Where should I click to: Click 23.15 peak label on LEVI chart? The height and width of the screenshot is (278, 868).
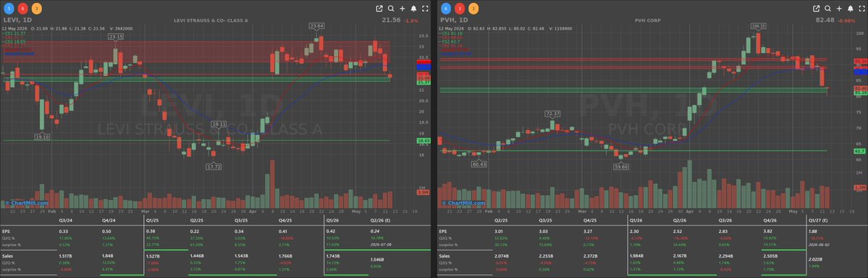point(116,36)
